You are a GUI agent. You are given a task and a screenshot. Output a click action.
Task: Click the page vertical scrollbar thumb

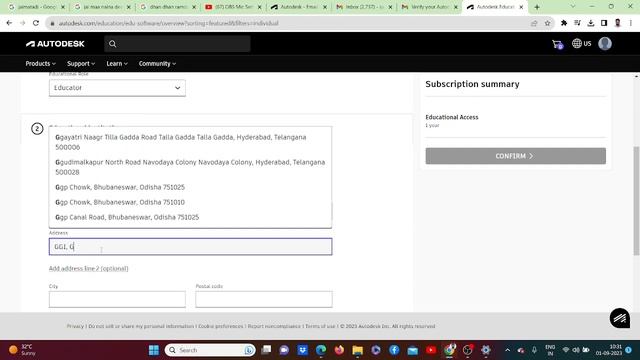tap(636, 201)
